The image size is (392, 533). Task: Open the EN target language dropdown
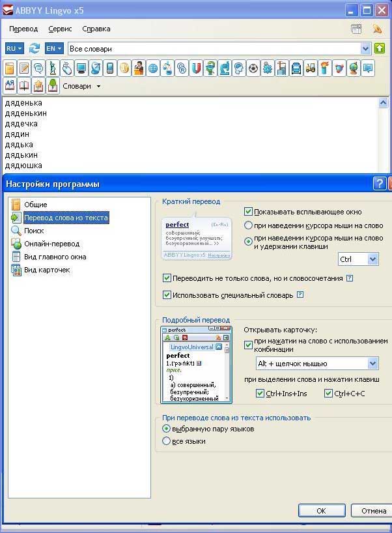coord(54,49)
